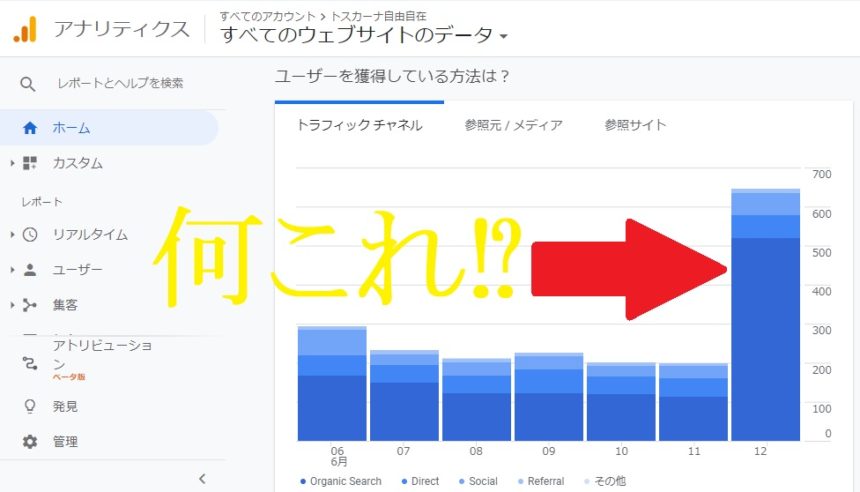This screenshot has height=492, width=860.
Task: Click the Google Analytics logo icon
Action: [x=25, y=29]
